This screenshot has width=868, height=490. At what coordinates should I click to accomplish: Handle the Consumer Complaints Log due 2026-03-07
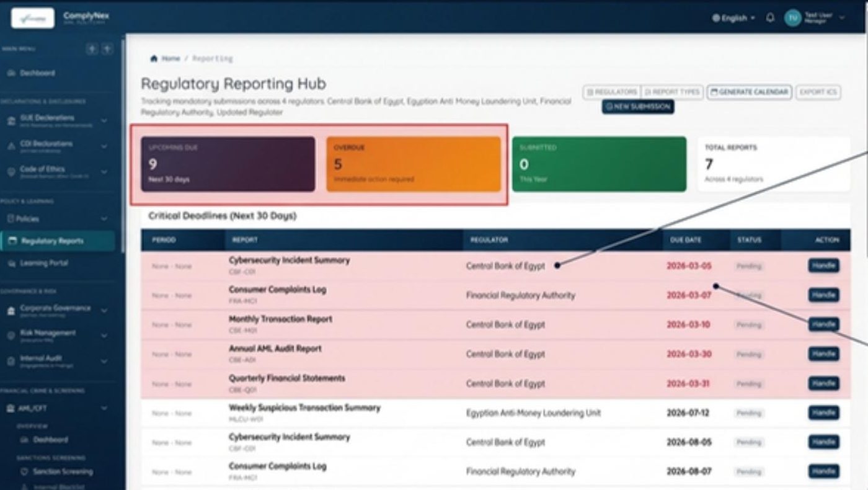823,295
